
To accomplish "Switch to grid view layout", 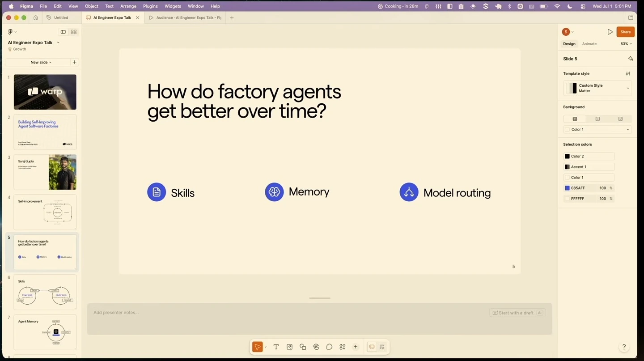I will click(74, 32).
